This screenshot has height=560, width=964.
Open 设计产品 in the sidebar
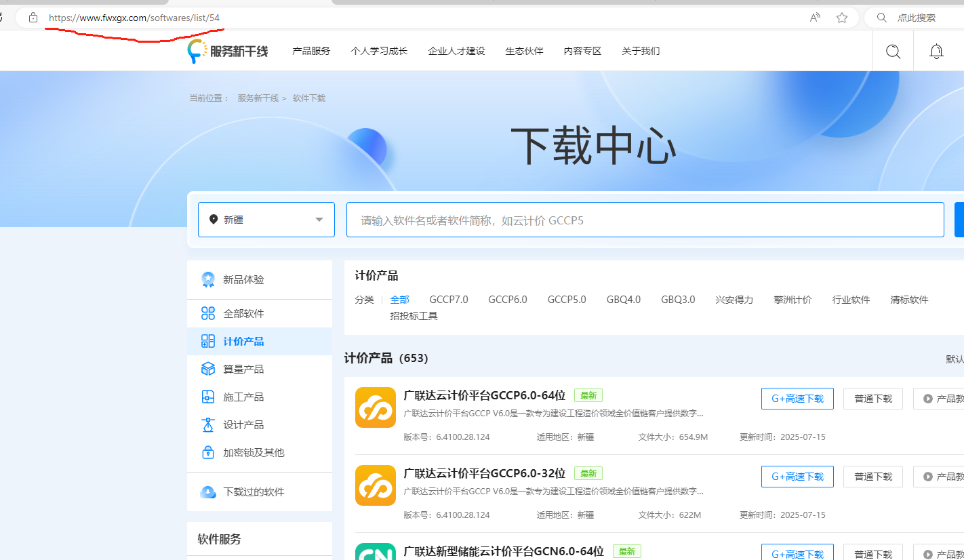point(260,425)
